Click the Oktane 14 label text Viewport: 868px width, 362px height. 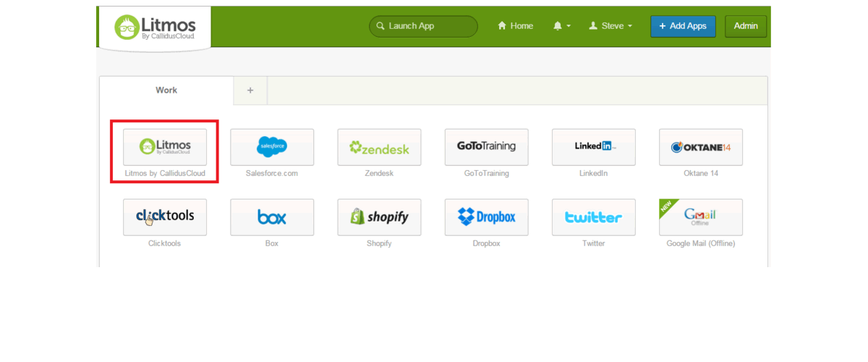701,174
